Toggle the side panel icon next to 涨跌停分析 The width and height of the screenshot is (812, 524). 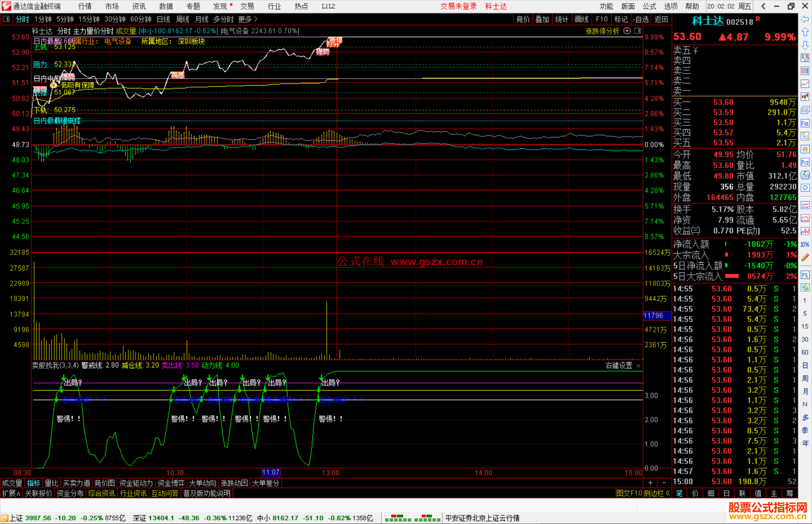point(638,31)
